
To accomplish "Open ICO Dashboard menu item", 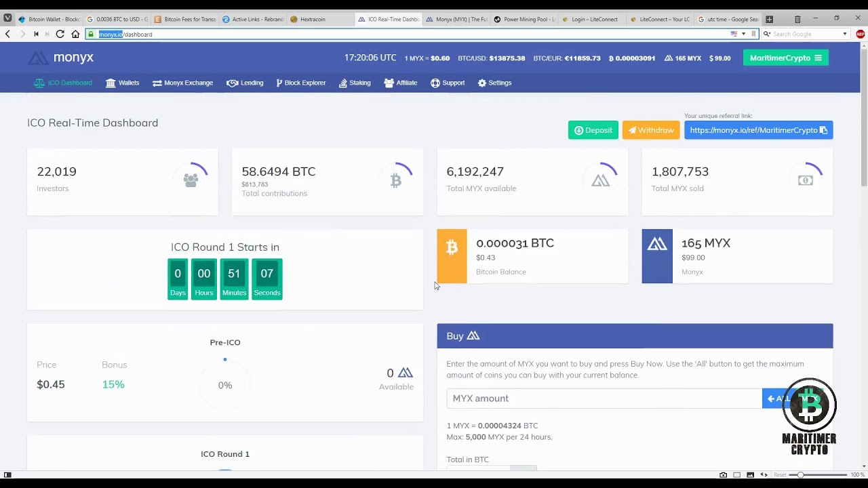I will pyautogui.click(x=63, y=83).
